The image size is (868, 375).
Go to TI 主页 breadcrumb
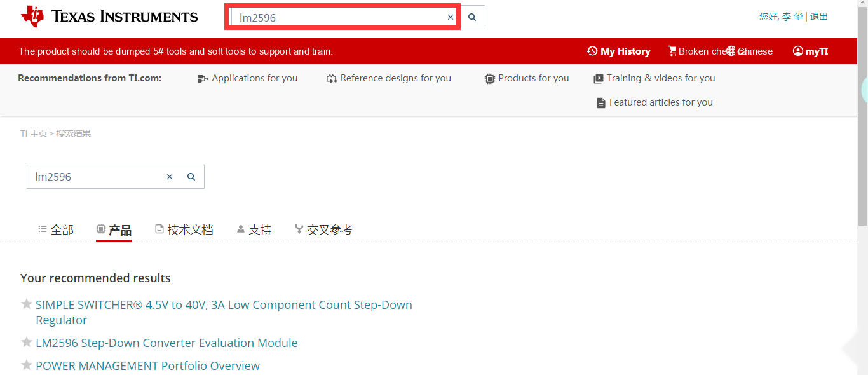coord(34,133)
